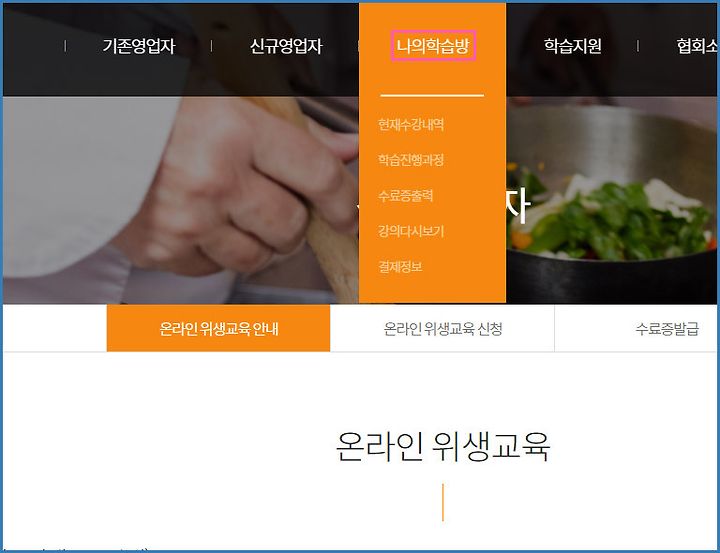The width and height of the screenshot is (720, 553).
Task: Open 강의다시보기 from the dropdown
Action: pos(411,231)
